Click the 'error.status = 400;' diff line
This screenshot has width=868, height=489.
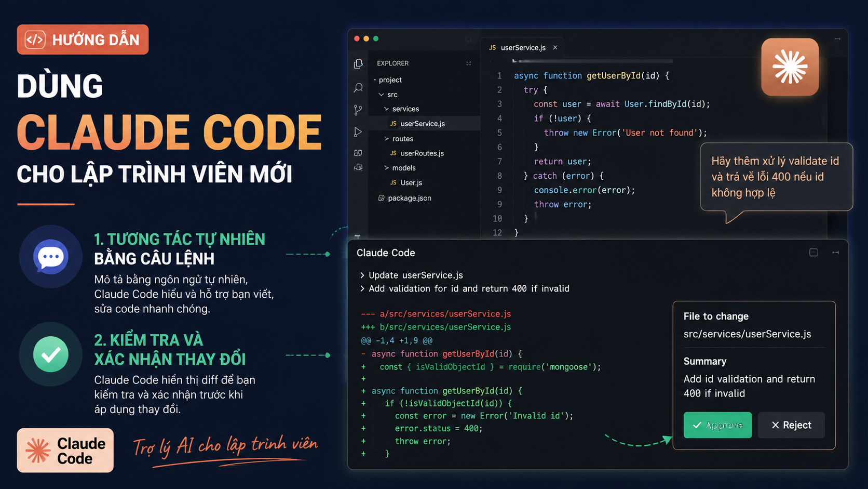pos(439,428)
